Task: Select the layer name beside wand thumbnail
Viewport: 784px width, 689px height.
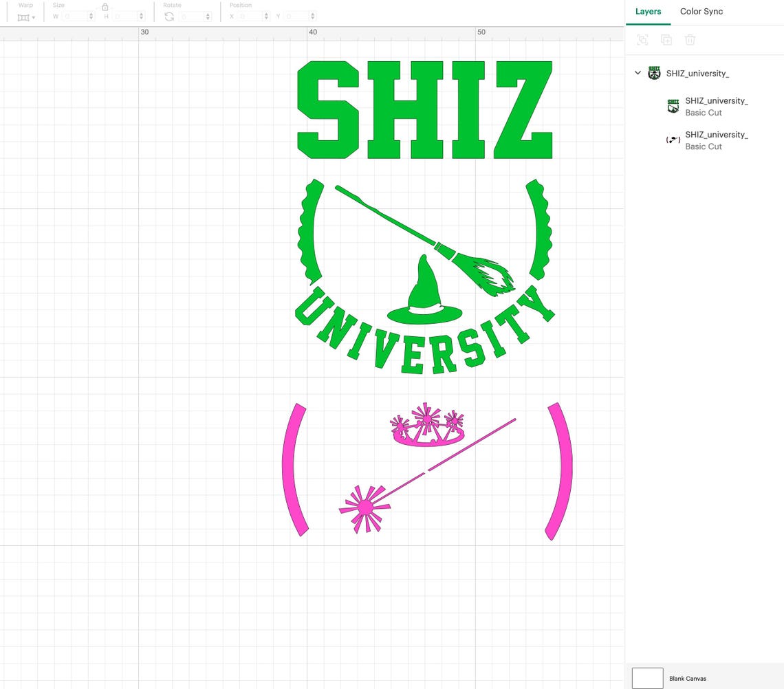Action: [717, 135]
